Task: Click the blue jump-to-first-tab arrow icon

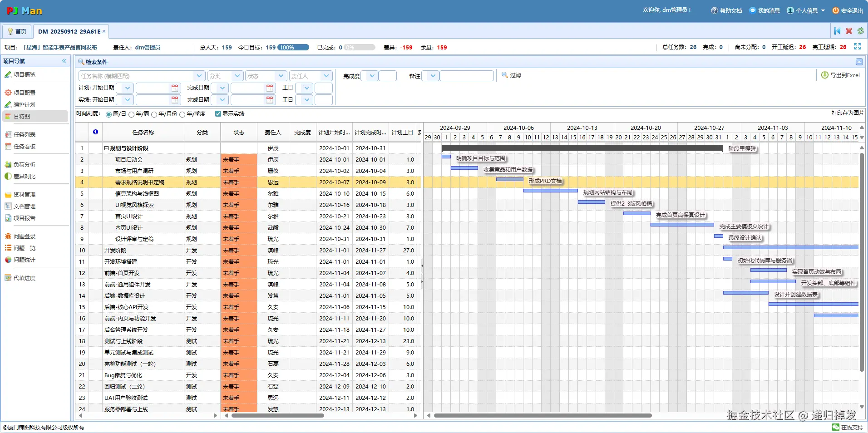Action: tap(837, 31)
